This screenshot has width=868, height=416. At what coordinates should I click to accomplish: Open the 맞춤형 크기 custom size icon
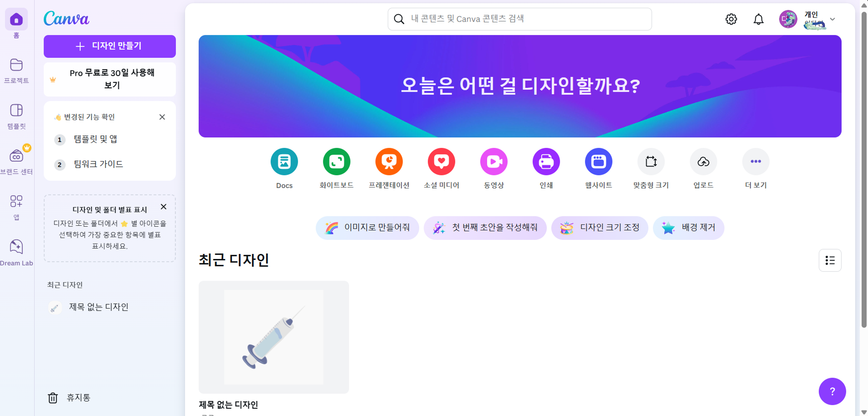(x=651, y=162)
